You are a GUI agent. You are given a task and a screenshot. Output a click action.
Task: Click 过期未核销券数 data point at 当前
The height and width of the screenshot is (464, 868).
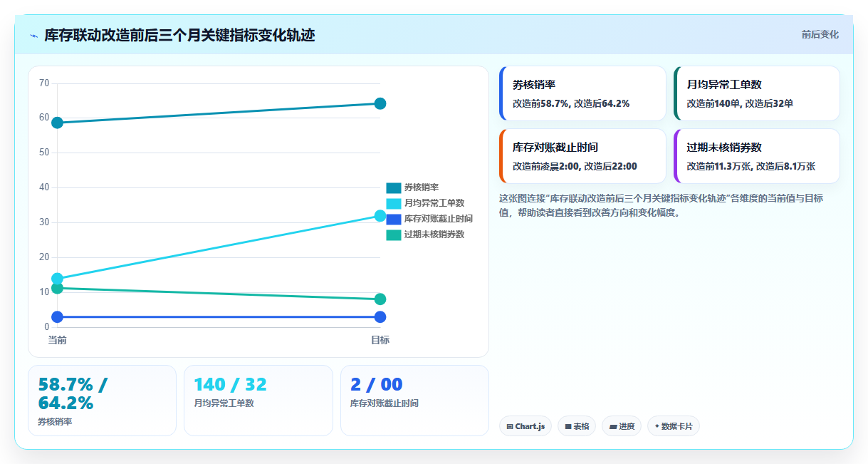(x=57, y=289)
